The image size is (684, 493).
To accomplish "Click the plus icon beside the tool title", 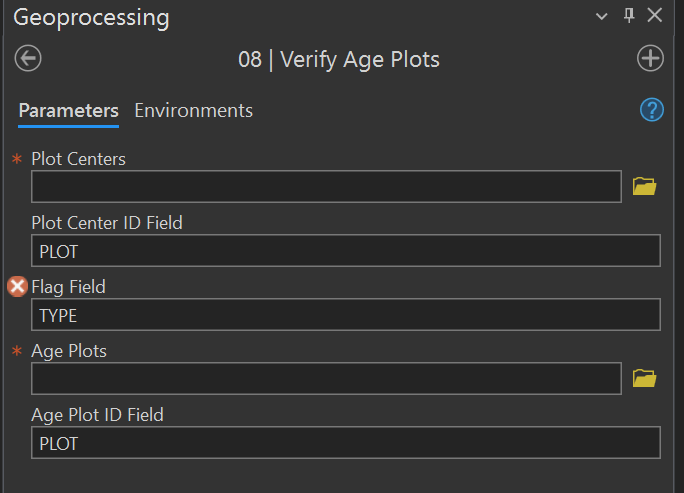I will [x=650, y=59].
